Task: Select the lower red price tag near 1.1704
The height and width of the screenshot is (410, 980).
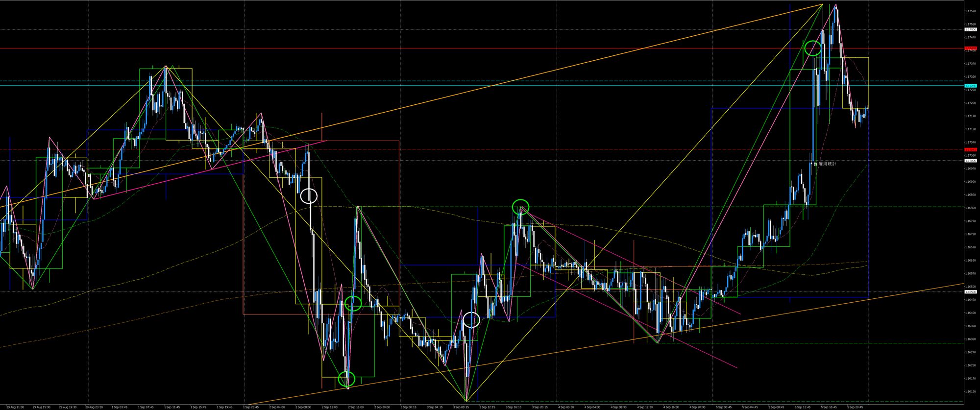Action: click(x=970, y=149)
